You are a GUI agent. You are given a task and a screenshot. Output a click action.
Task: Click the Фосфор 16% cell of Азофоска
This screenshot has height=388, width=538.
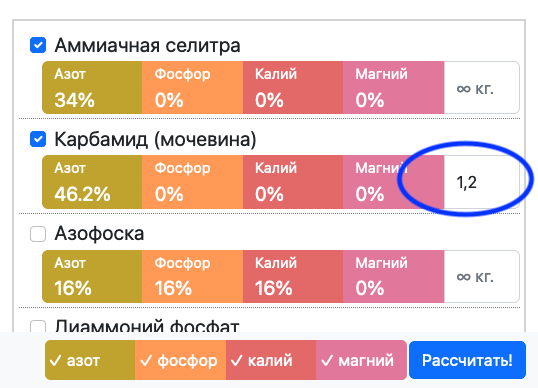coord(192,277)
